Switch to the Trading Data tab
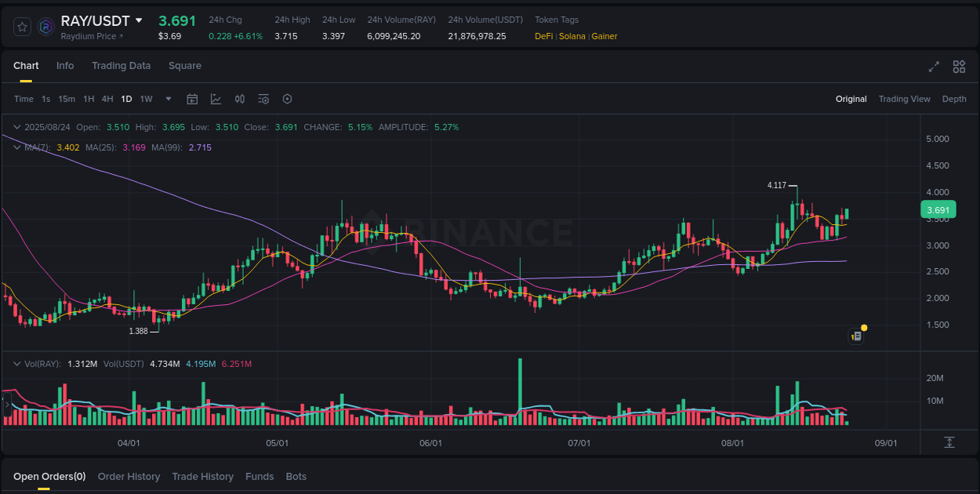The height and width of the screenshot is (494, 980). click(121, 66)
